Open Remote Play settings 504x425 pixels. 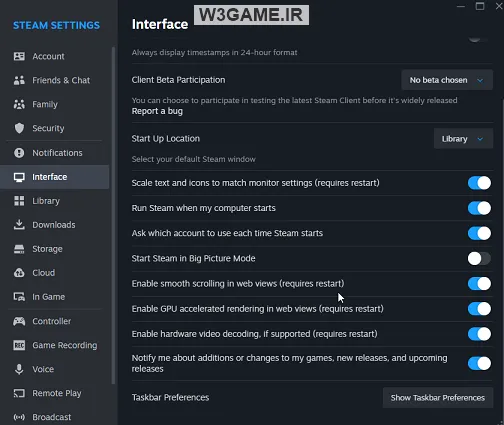(55, 393)
